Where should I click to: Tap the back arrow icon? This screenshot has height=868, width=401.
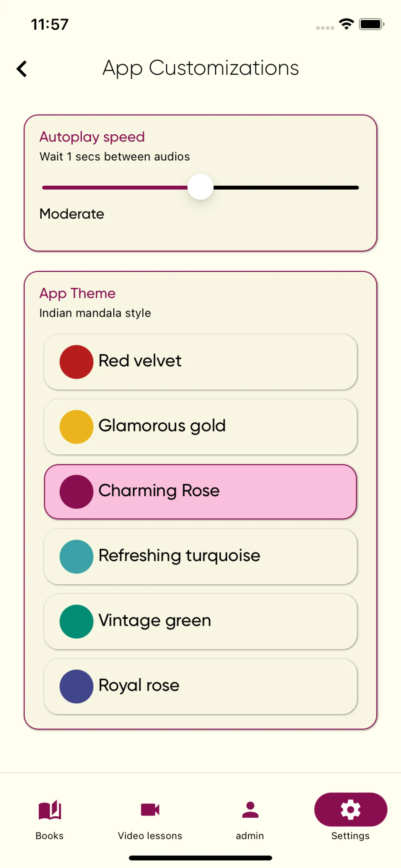coord(22,69)
